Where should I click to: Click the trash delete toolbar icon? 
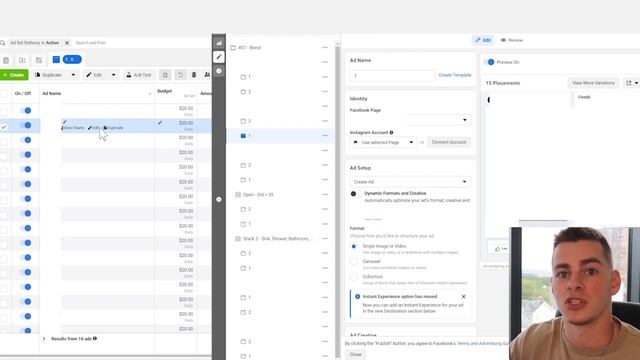pyautogui.click(x=194, y=75)
